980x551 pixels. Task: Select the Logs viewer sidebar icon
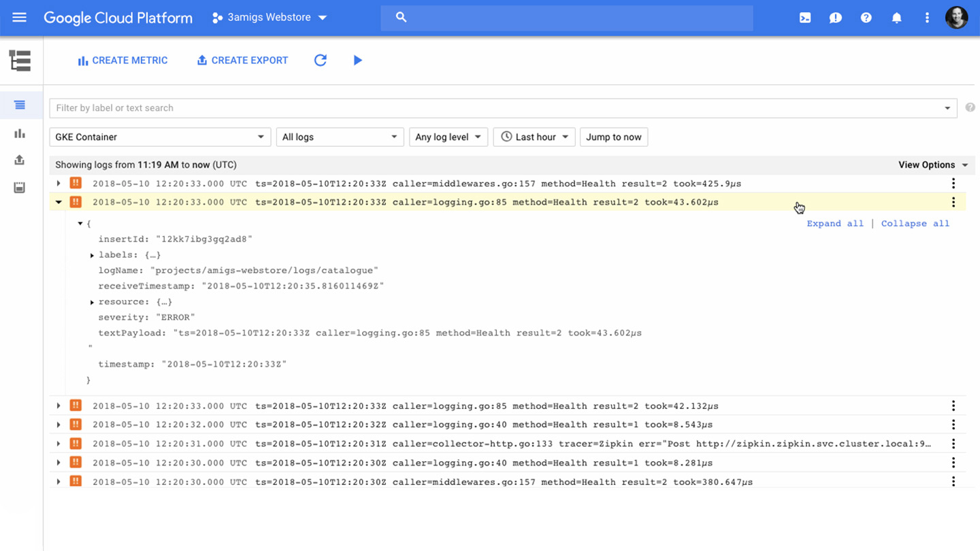click(x=20, y=105)
